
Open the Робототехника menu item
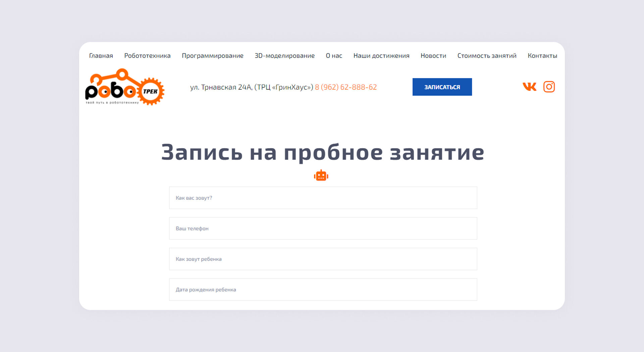point(147,56)
